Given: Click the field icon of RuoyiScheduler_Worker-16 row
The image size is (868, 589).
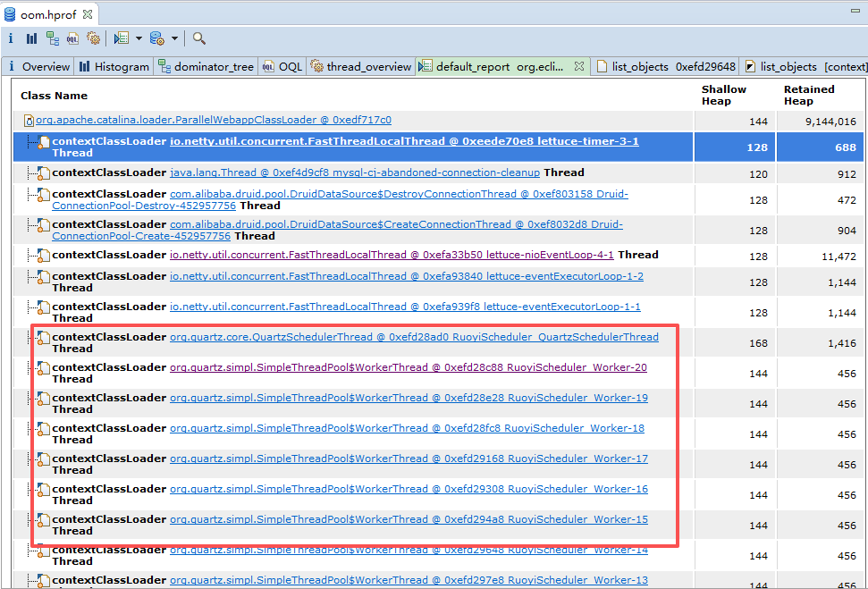Looking at the screenshot, I should 43,491.
